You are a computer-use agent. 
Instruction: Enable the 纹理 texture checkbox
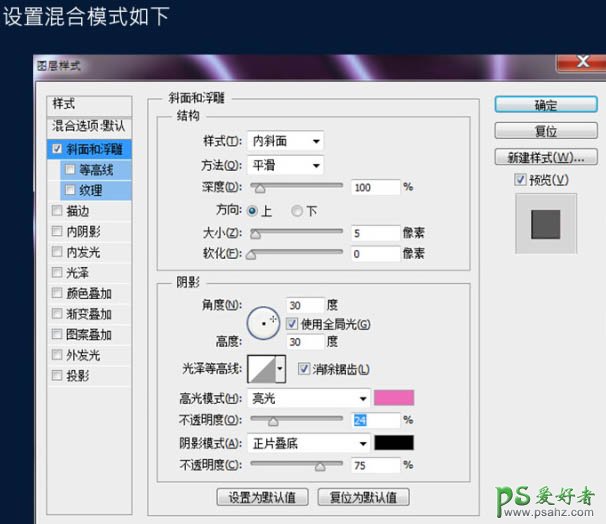point(69,189)
